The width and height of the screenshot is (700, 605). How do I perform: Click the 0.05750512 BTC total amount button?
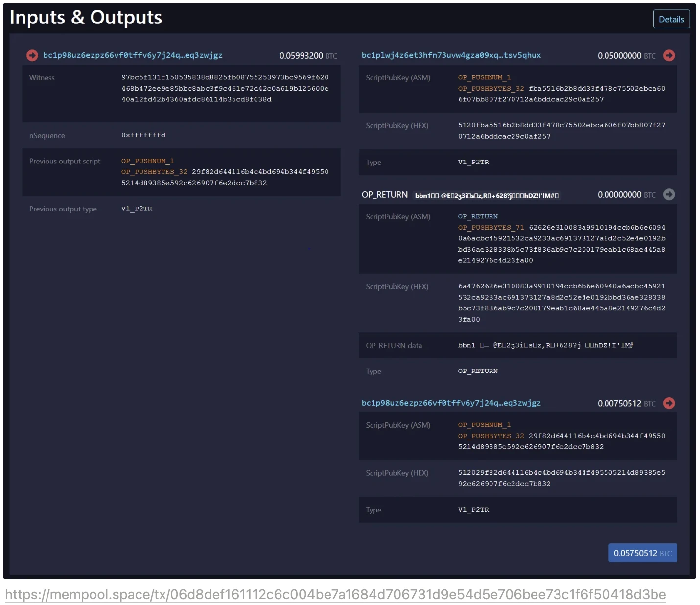(642, 553)
